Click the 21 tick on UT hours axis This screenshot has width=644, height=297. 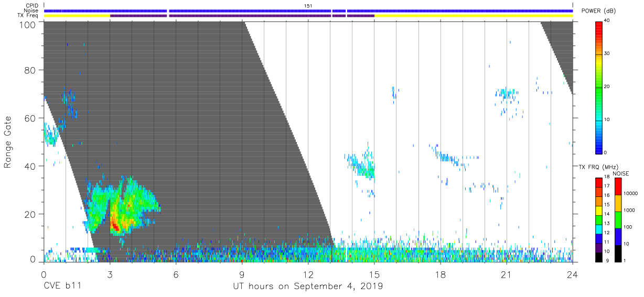[x=506, y=274]
